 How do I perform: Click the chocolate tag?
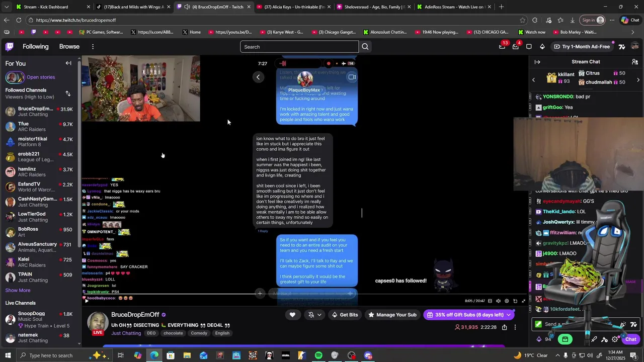tap(173, 333)
